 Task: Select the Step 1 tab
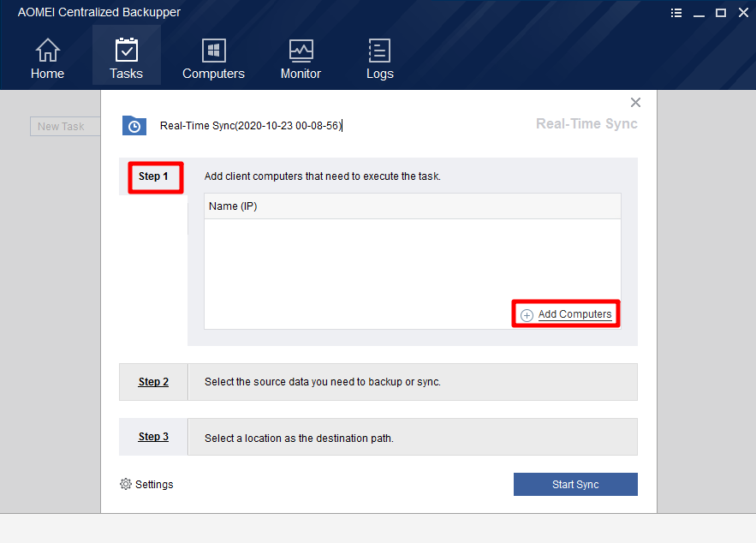pyautogui.click(x=153, y=176)
